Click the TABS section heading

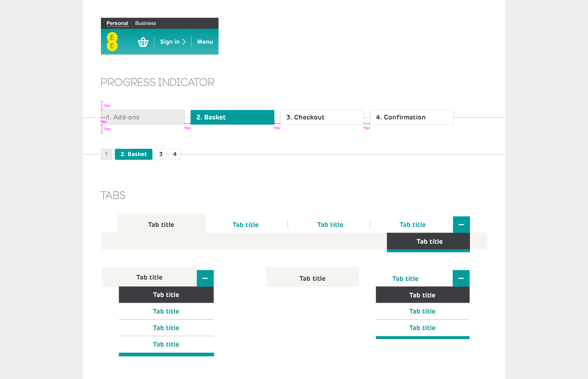pos(113,195)
